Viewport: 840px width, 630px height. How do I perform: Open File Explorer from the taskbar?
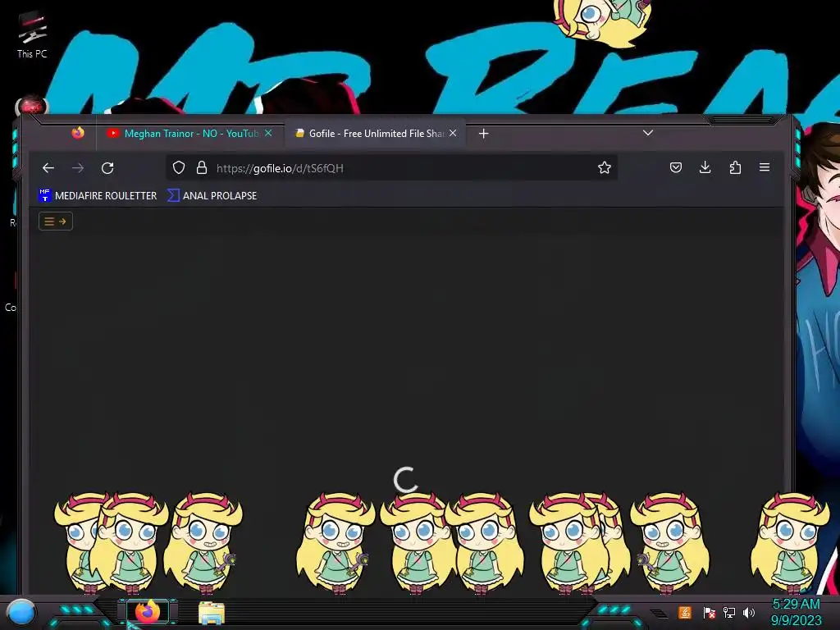coord(212,612)
